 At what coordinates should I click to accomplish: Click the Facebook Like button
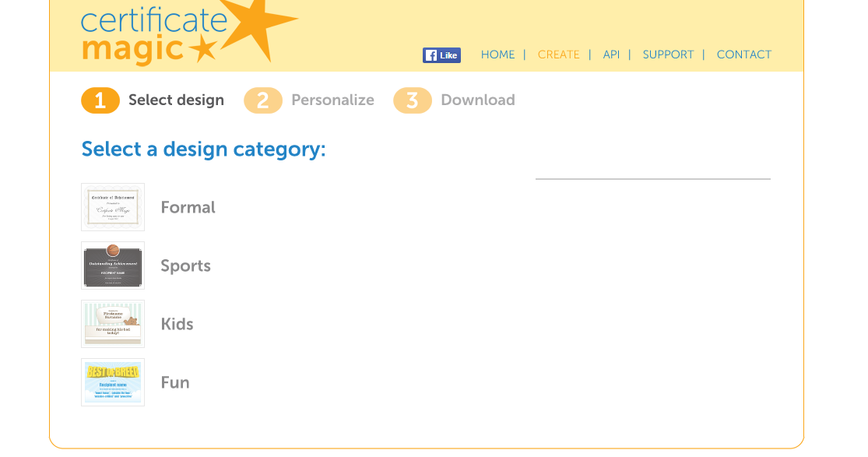[441, 55]
